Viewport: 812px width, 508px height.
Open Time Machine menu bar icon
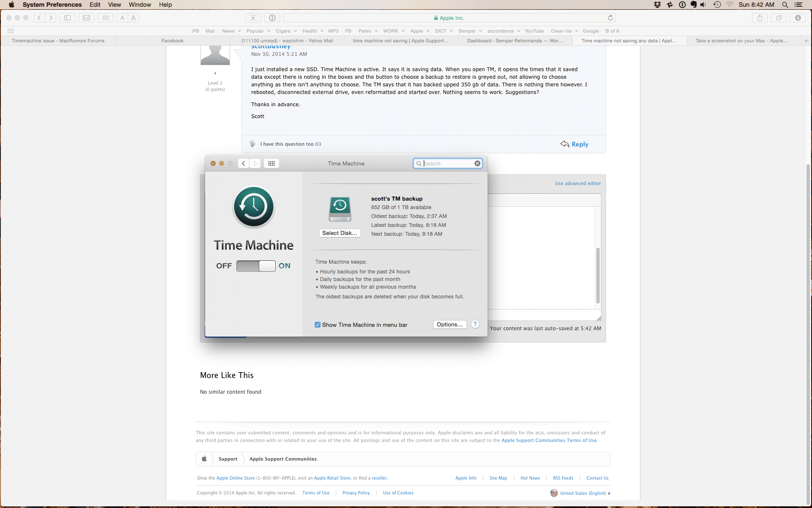click(x=717, y=5)
